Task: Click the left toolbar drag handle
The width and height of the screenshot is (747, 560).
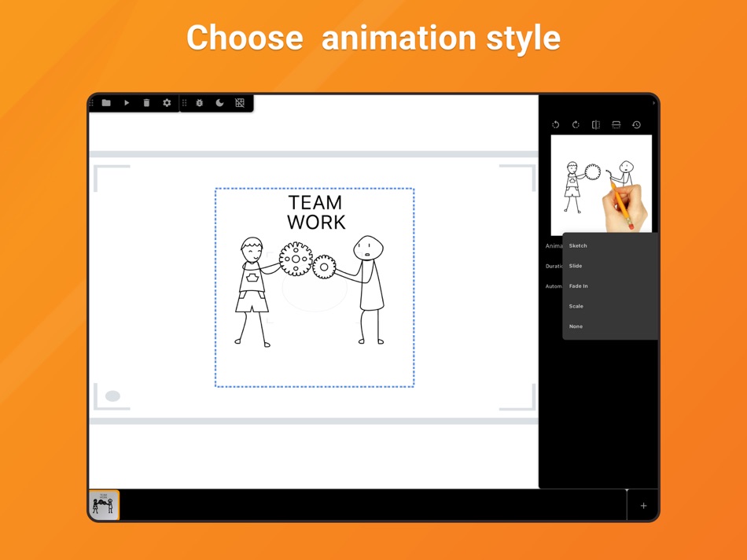Action: 91,103
